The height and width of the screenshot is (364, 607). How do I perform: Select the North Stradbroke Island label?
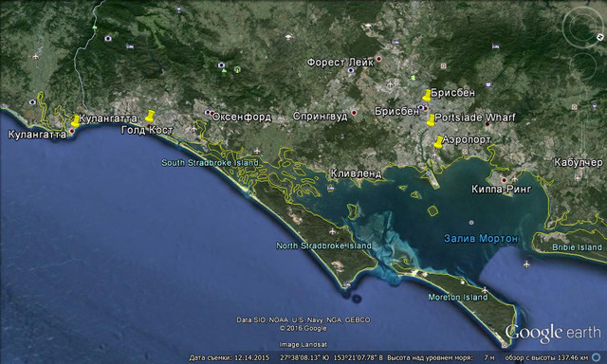(x=323, y=246)
